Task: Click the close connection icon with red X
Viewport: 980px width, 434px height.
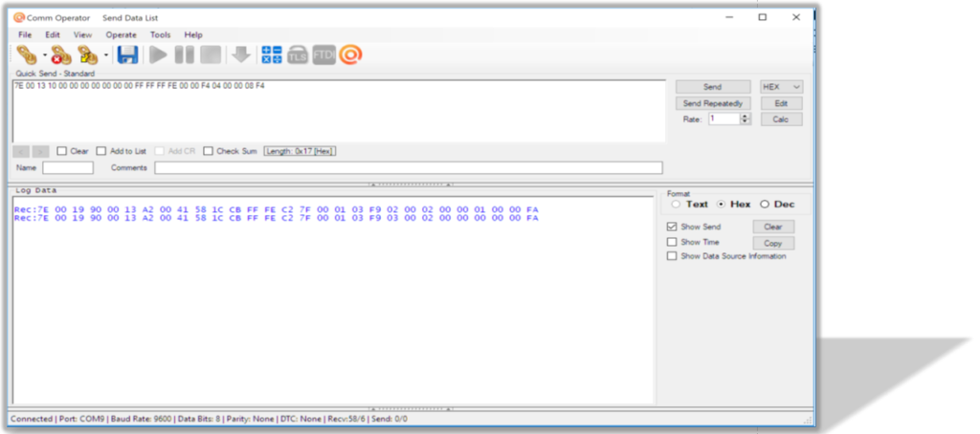Action: pos(60,55)
